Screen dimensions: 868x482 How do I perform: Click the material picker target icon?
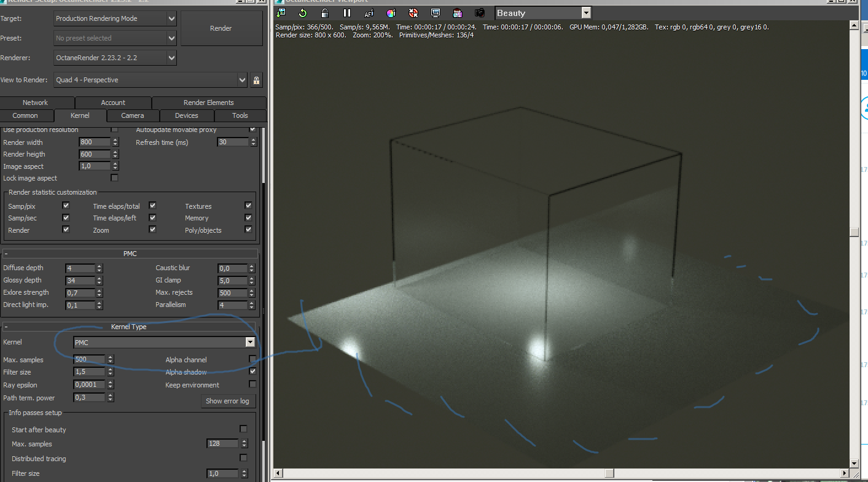coord(413,12)
